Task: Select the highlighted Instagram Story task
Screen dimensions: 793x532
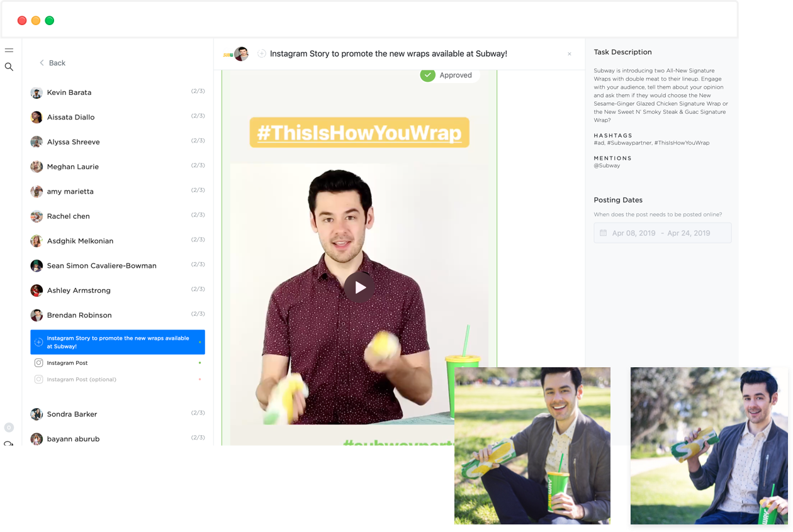Action: click(118, 342)
